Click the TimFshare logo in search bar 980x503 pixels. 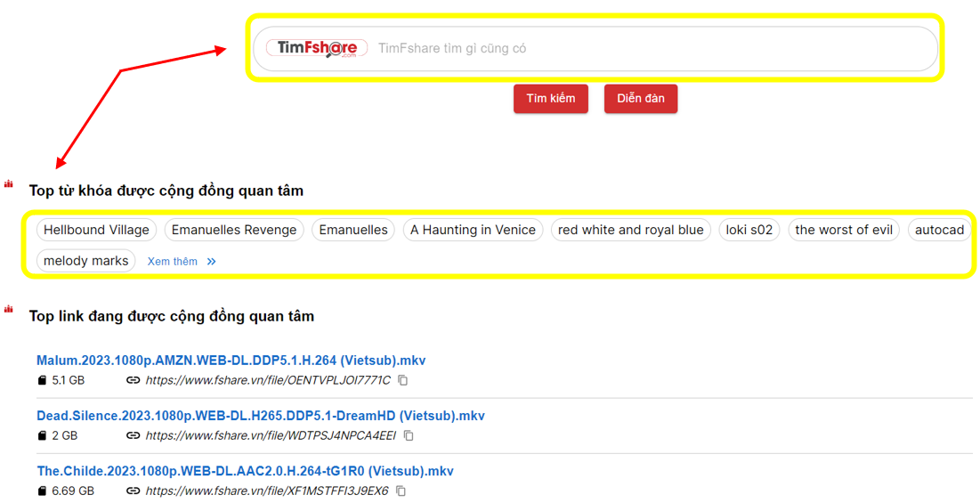(317, 48)
